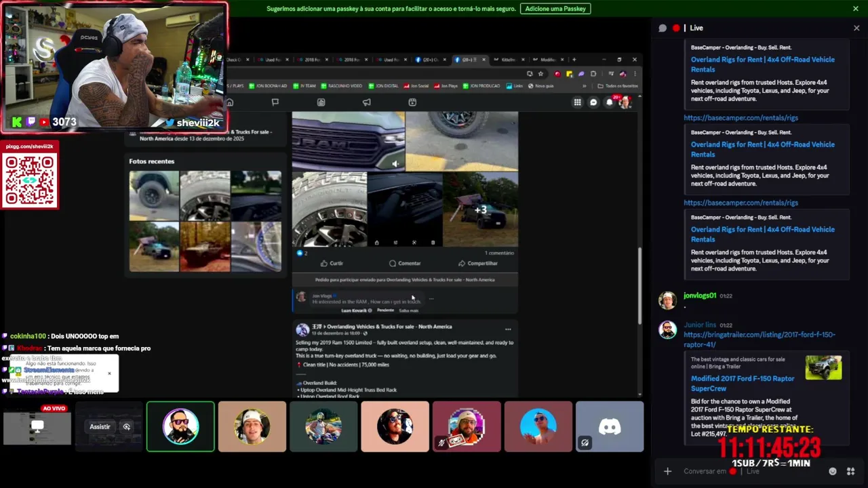Switch to the 'Kittelm' browser tab
The height and width of the screenshot is (488, 868).
click(508, 60)
